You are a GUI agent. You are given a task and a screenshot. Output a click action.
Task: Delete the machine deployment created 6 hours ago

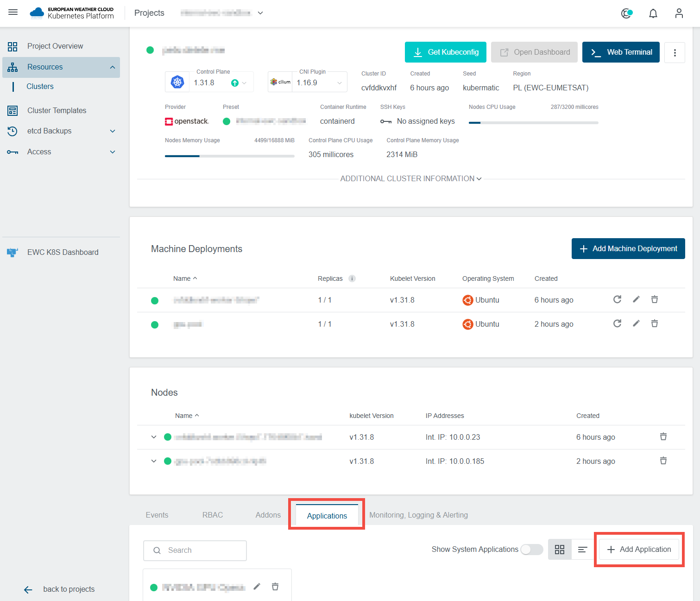point(655,299)
